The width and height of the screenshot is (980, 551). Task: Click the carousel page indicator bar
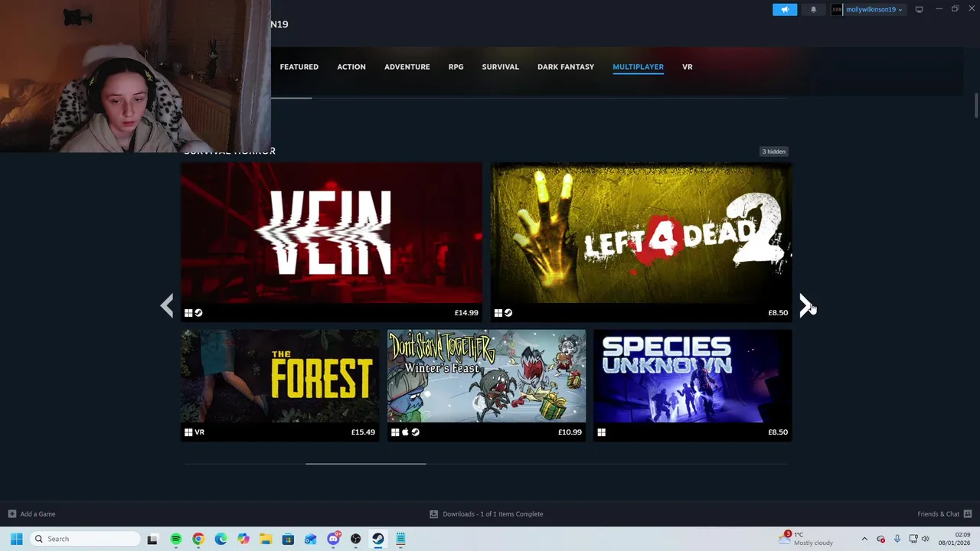366,464
